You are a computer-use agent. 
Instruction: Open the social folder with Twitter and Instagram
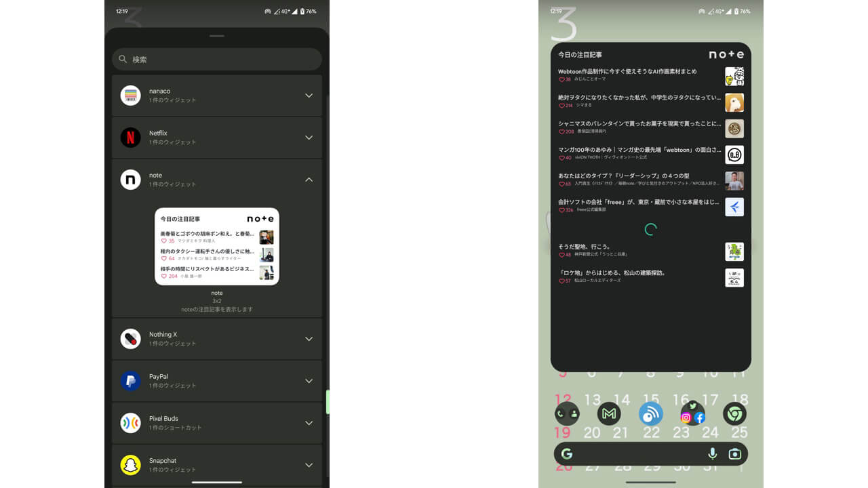(x=692, y=413)
